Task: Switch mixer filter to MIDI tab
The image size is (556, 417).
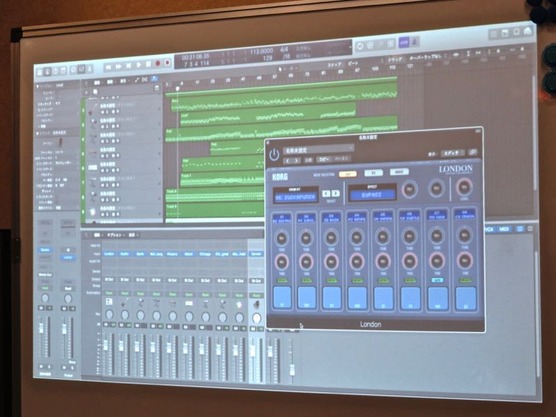Action: click(504, 229)
